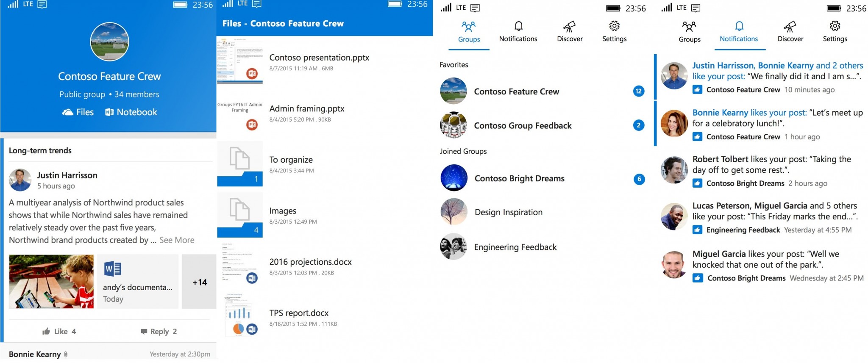Open Notifications tab in groups list screen
Image resolution: width=868 pixels, height=363 pixels.
point(518,32)
